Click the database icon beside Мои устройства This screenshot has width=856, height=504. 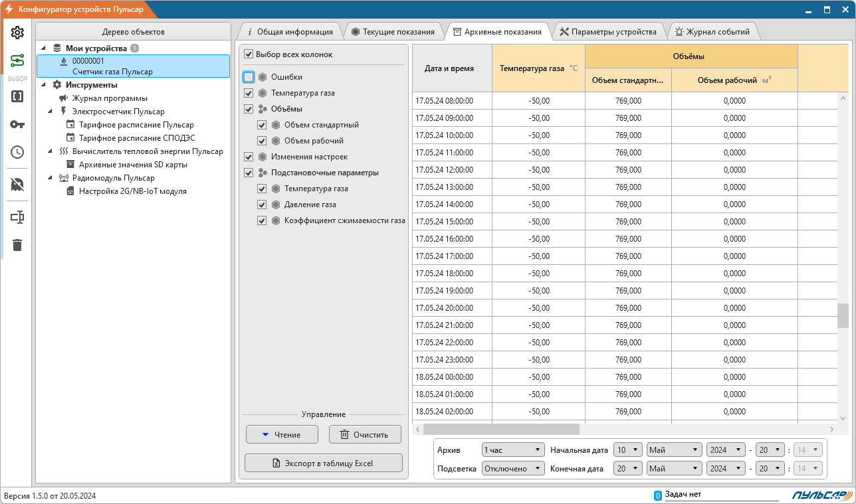tap(56, 48)
